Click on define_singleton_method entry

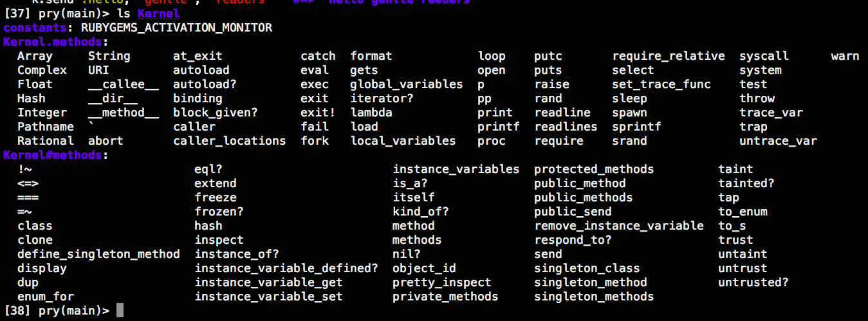click(x=98, y=254)
